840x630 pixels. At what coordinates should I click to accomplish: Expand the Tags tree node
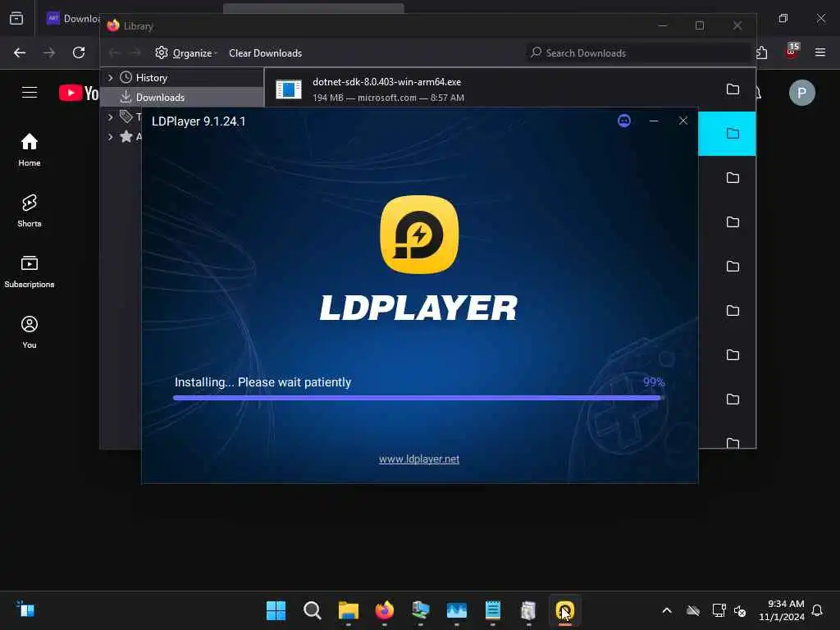pos(111,116)
